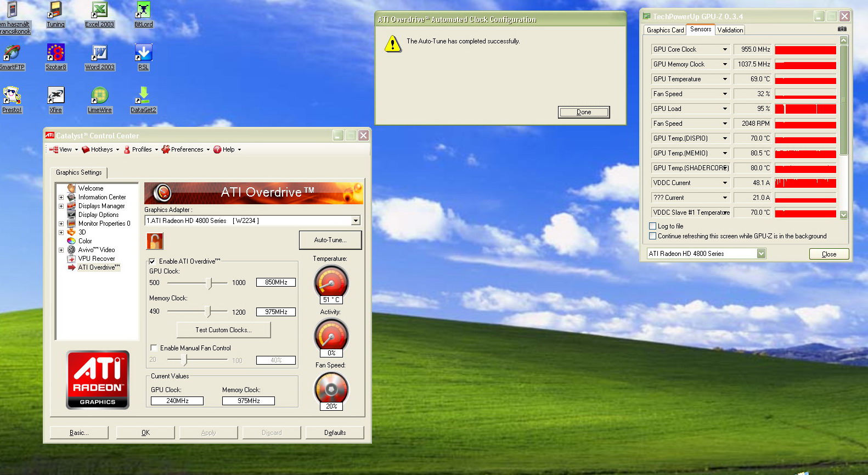868x475 pixels.
Task: Open the GPU-Z adapter selection dropdown
Action: click(x=761, y=254)
